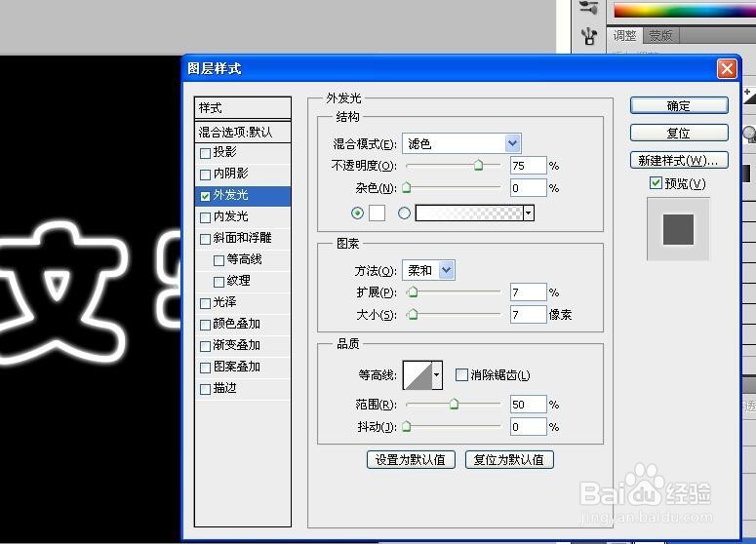Click the 大小 size value field
756x544 pixels.
[x=529, y=315]
